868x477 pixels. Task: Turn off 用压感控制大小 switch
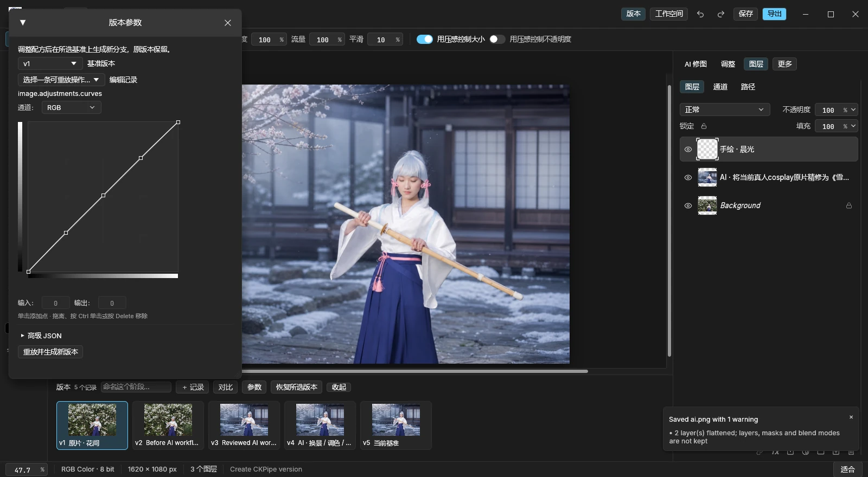click(x=425, y=39)
